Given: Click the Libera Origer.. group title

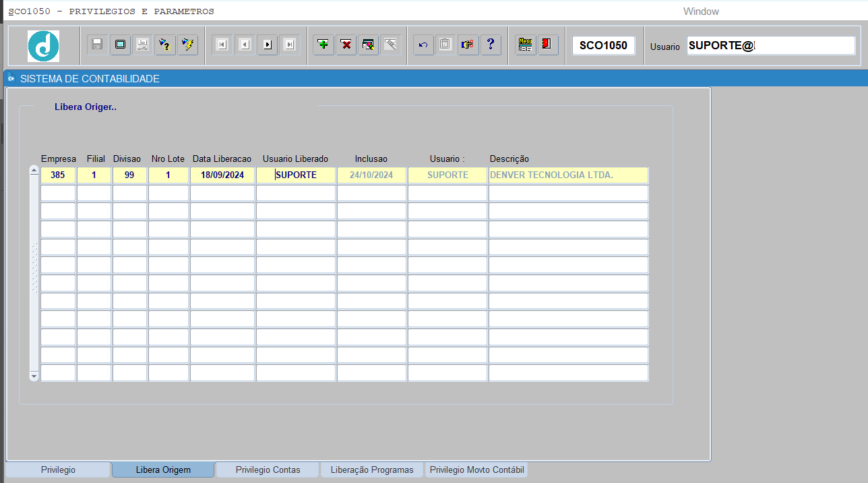Looking at the screenshot, I should tap(86, 107).
